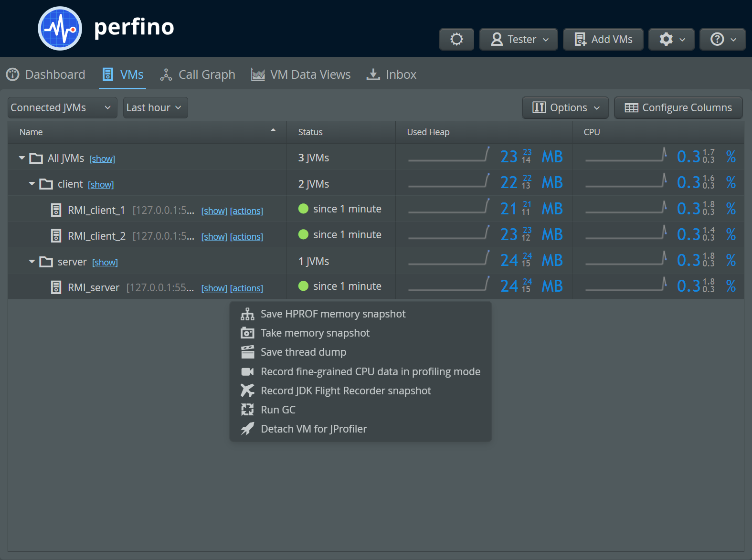Screen dimensions: 752x560
Task: Open the Inbox tab
Action: pos(391,74)
